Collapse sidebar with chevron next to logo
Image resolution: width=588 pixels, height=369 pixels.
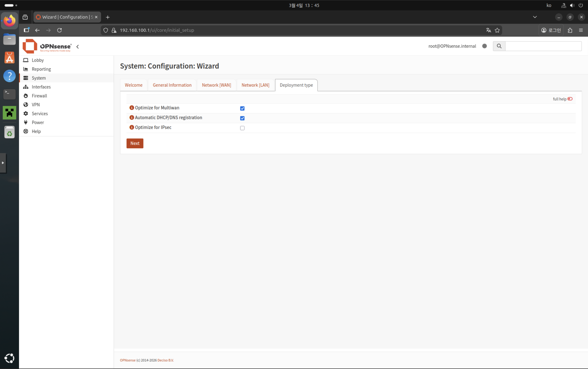point(78,47)
